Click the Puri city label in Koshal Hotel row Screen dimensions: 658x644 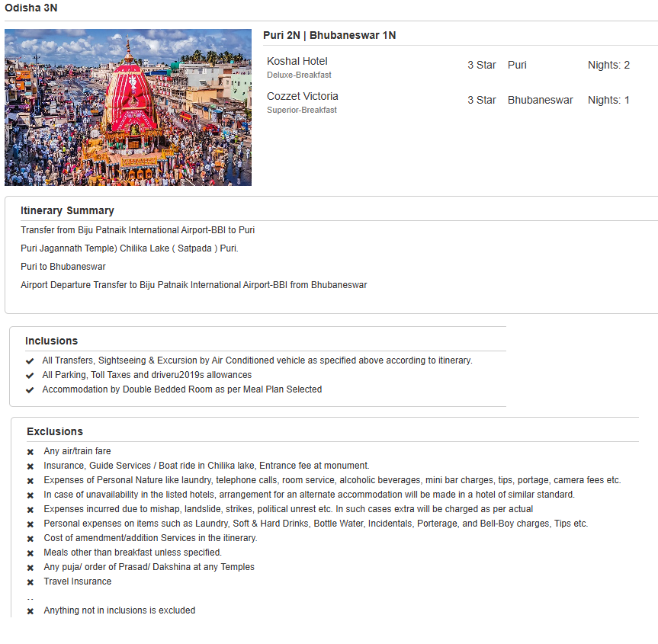point(517,65)
